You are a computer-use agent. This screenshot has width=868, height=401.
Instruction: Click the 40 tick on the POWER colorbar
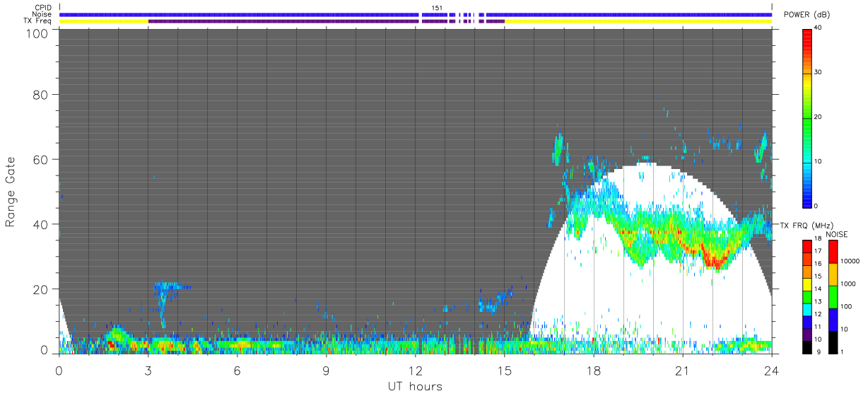tap(818, 28)
